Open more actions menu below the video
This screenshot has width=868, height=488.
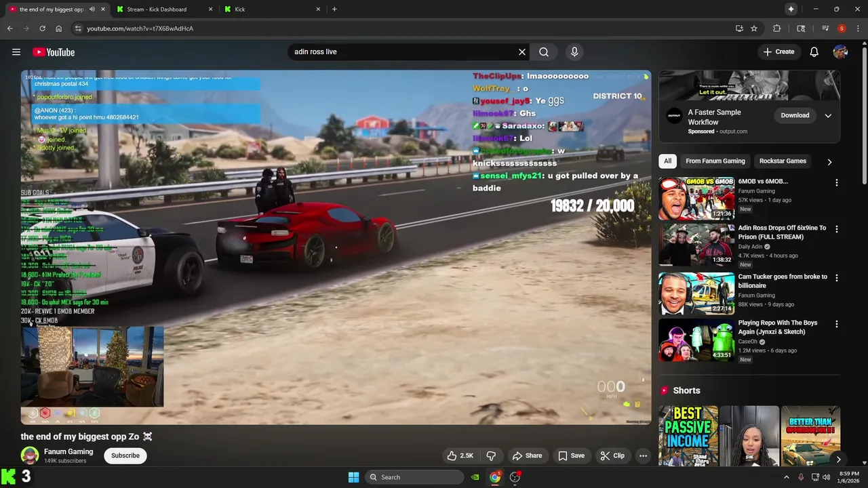coord(643,455)
